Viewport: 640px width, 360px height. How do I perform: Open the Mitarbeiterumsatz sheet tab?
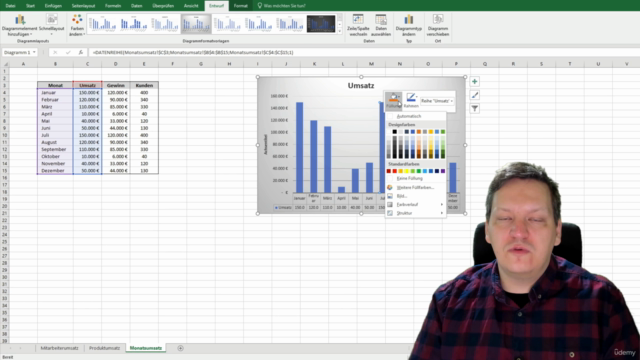pyautogui.click(x=59, y=348)
